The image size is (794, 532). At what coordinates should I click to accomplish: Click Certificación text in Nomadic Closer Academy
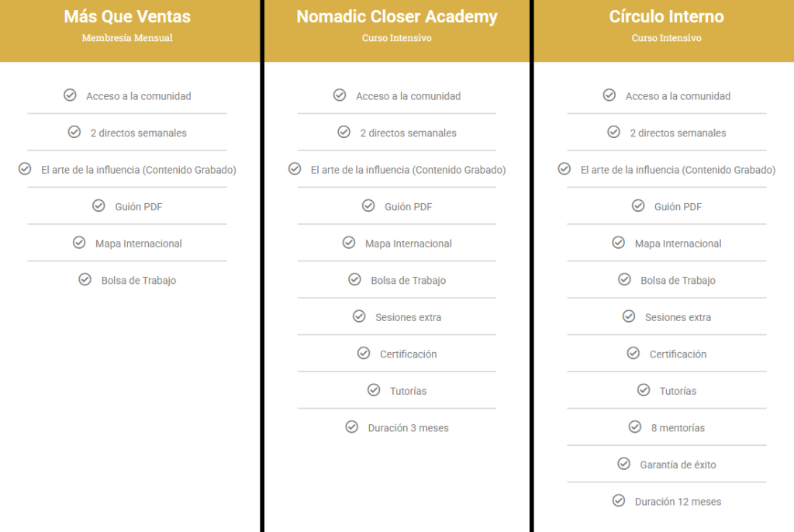pyautogui.click(x=408, y=354)
